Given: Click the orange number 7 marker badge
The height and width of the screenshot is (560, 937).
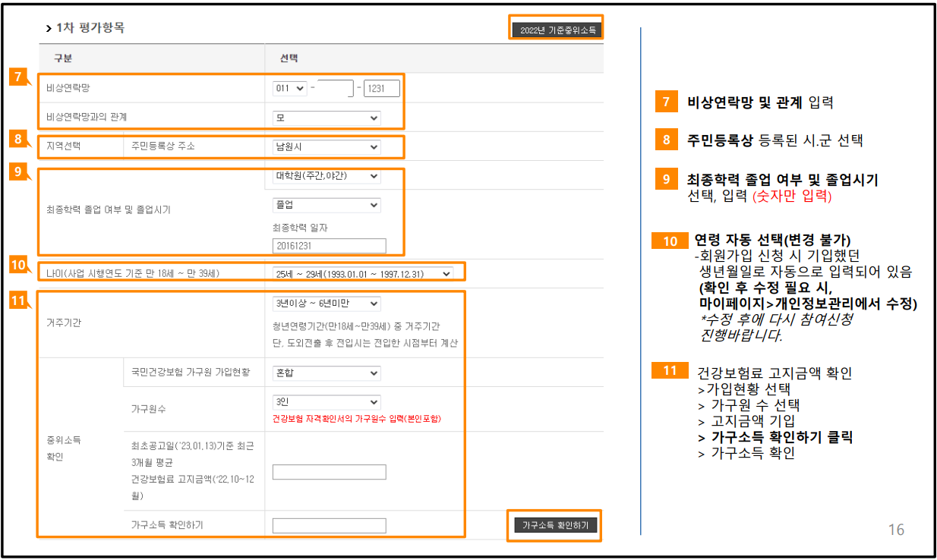Looking at the screenshot, I should 17,76.
